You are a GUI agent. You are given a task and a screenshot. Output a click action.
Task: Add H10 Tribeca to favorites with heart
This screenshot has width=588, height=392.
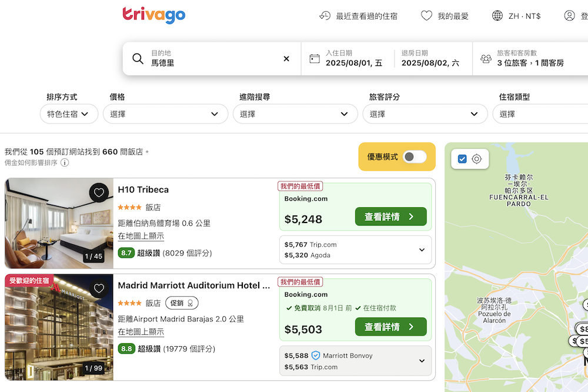point(99,192)
